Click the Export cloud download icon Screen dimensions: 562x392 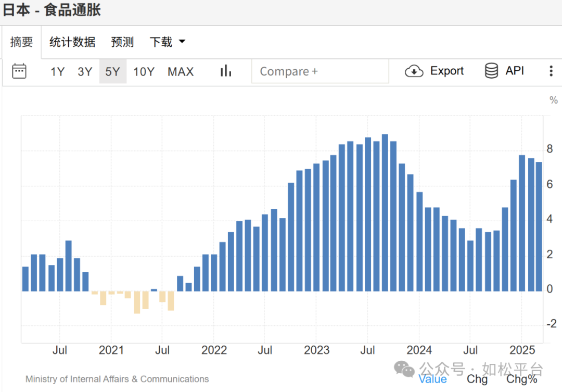click(414, 71)
